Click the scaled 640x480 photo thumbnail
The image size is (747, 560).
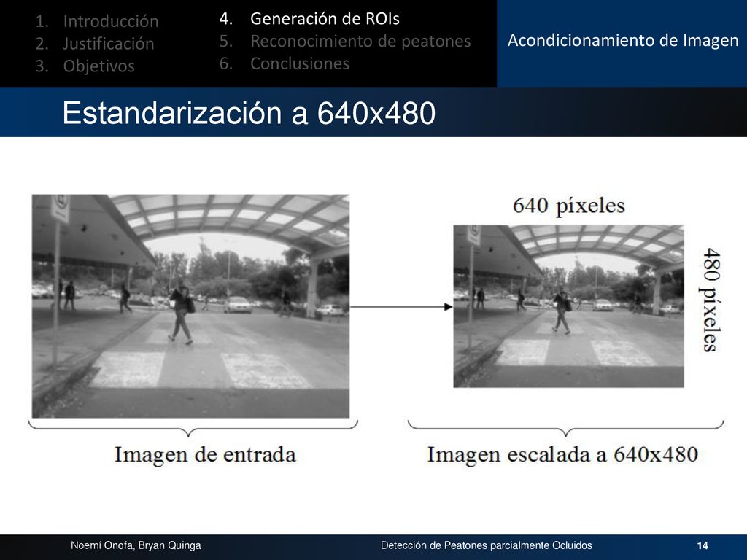pos(568,306)
